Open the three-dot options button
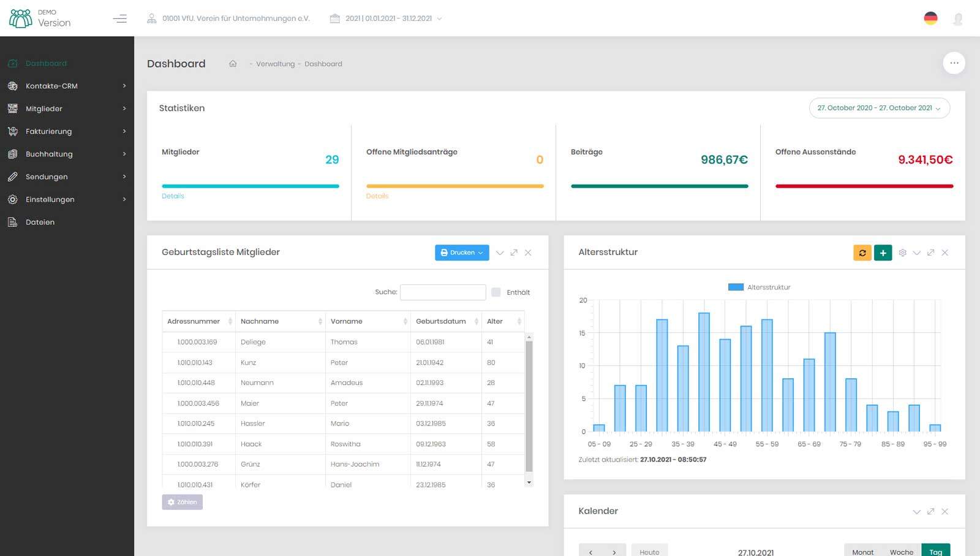 (954, 63)
